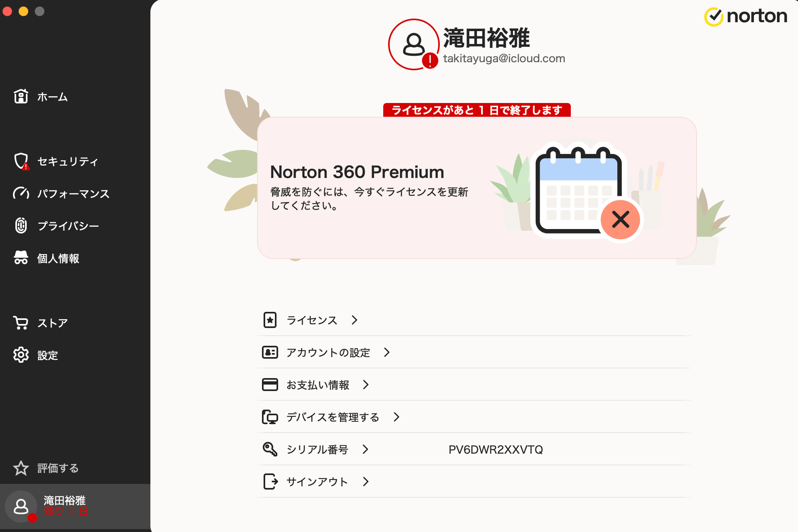Viewport: 798px width, 532px height.
Task: Expand the ライセンス chevron arrow
Action: [355, 320]
